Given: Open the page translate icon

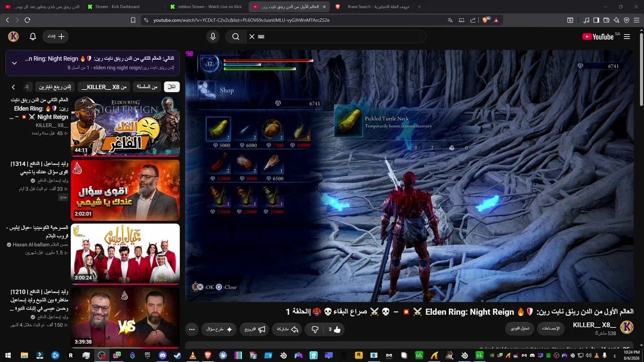Looking at the screenshot, I should pos(450,20).
